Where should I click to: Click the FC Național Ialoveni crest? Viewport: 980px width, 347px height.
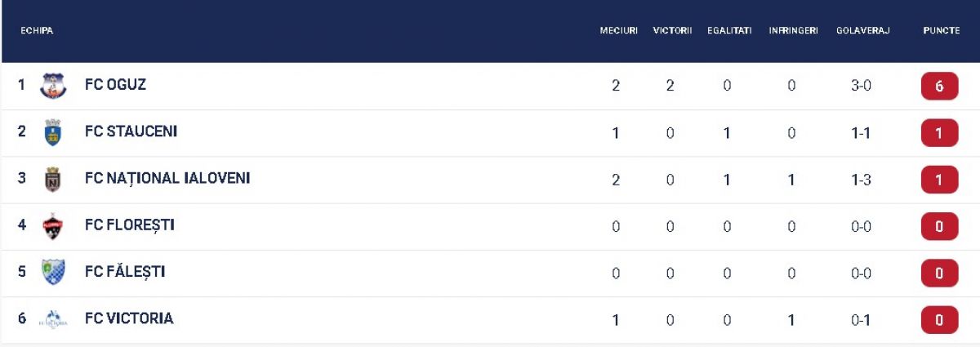pos(53,179)
